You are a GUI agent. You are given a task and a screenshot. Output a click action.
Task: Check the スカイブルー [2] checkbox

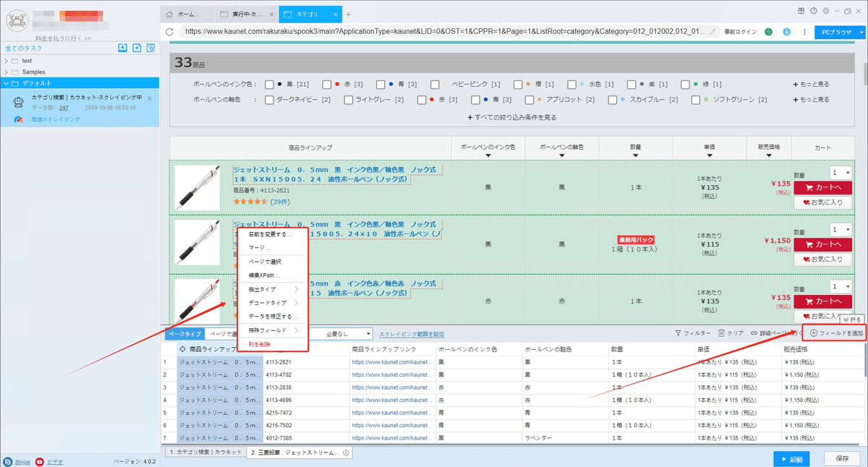(612, 100)
